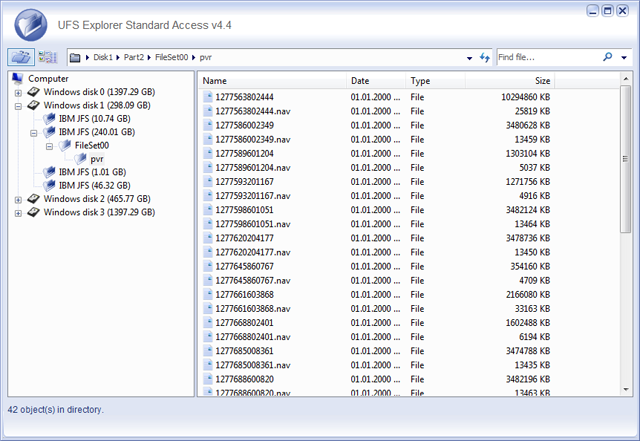Image resolution: width=640 pixels, height=441 pixels.
Task: Expand Windows disk 2 tree node
Action: tap(18, 200)
